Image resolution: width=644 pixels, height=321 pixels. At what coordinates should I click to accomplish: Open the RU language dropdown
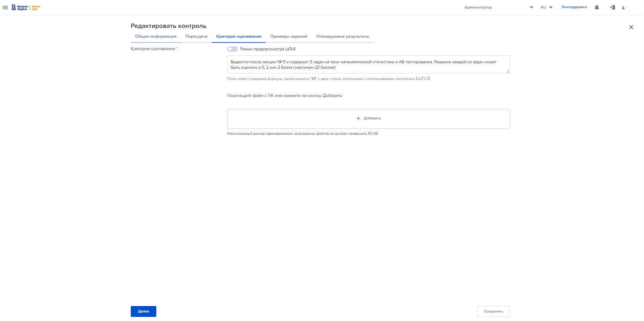pos(546,7)
